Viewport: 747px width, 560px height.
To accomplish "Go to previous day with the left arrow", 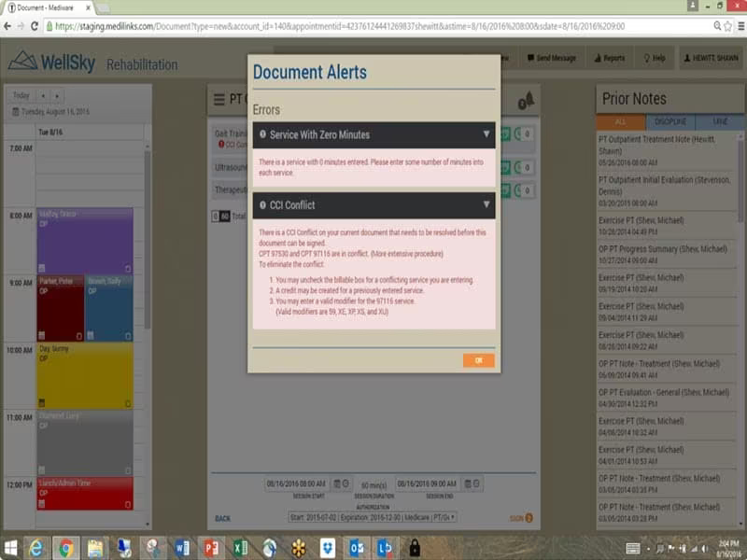I will 43,96.
